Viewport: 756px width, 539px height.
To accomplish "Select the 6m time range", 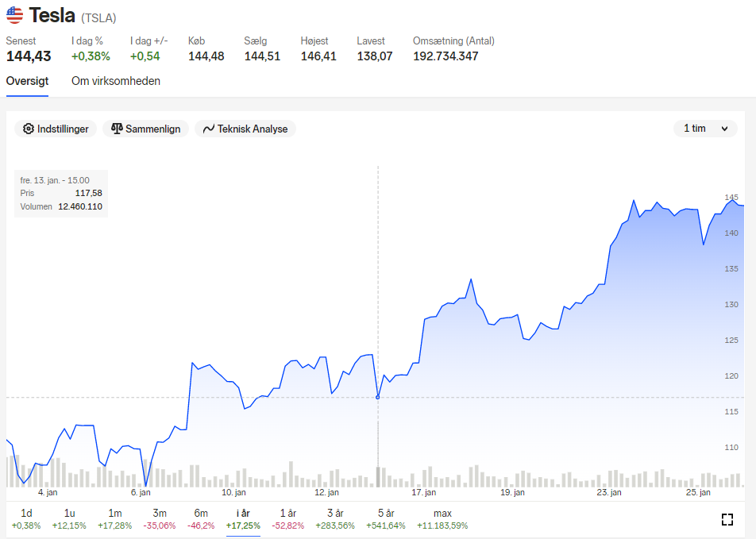I will click(201, 518).
